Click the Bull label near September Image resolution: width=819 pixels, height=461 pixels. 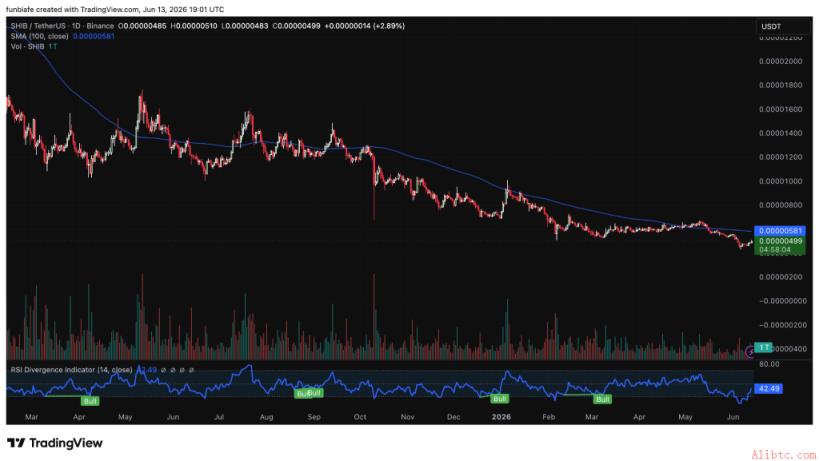[314, 393]
